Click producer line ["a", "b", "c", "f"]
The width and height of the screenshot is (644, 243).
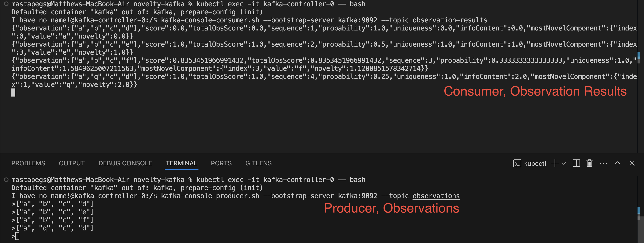click(x=55, y=220)
